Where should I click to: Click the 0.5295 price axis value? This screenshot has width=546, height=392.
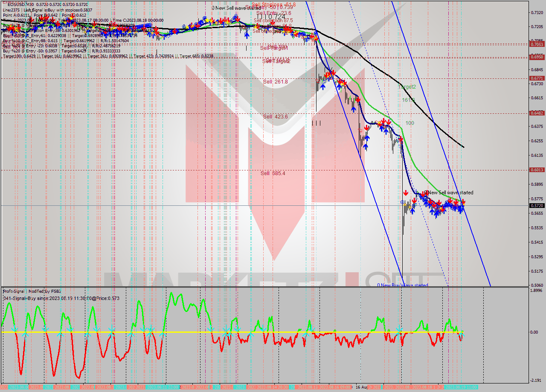(537, 257)
